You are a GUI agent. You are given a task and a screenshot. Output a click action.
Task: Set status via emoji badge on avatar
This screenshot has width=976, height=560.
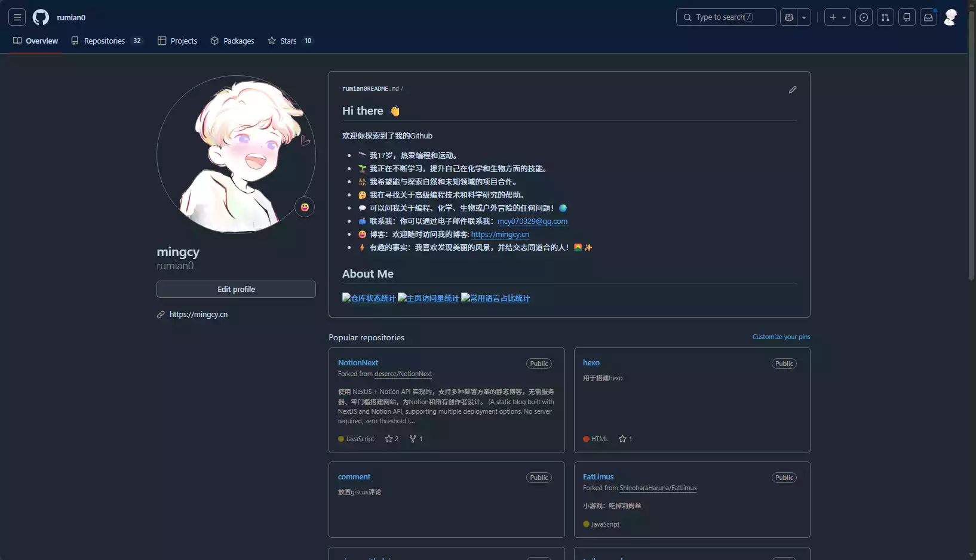(305, 207)
